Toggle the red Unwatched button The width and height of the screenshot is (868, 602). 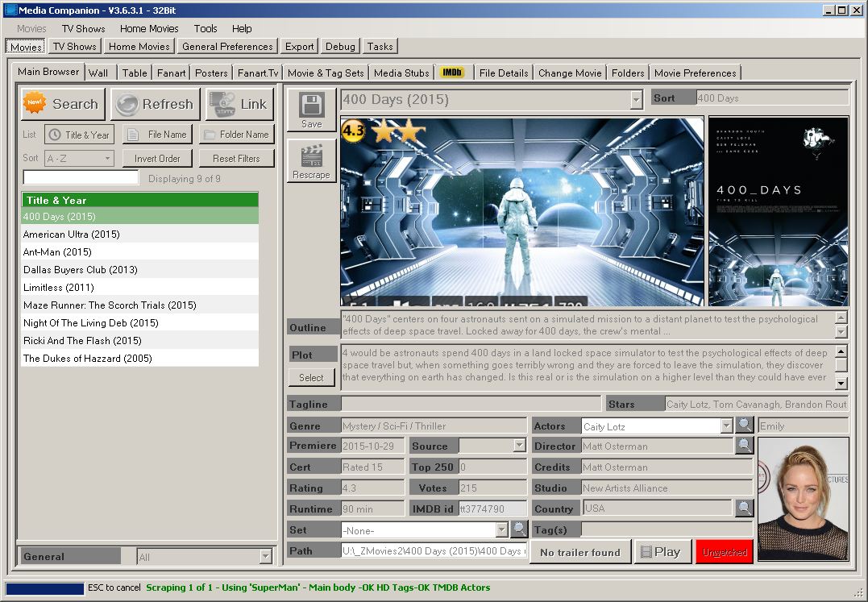[724, 552]
